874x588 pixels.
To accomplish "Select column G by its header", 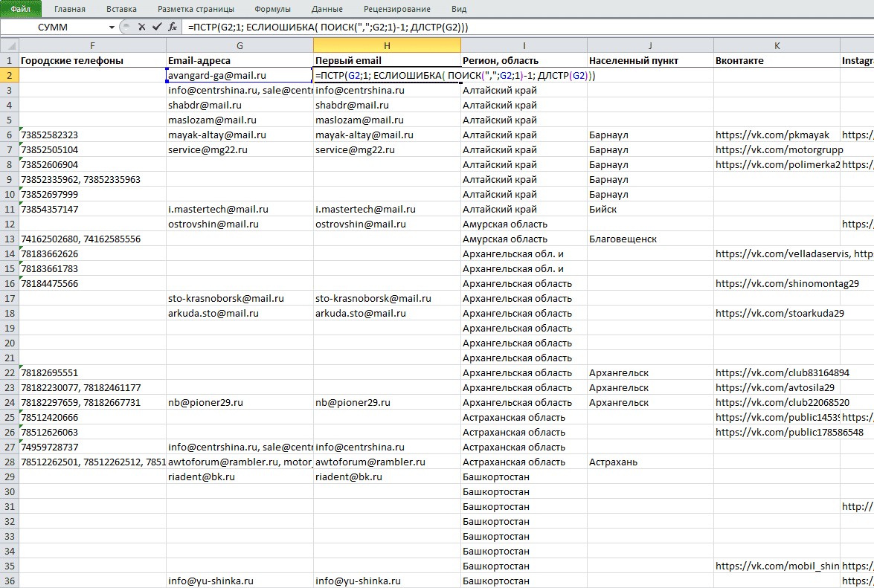I will [240, 45].
